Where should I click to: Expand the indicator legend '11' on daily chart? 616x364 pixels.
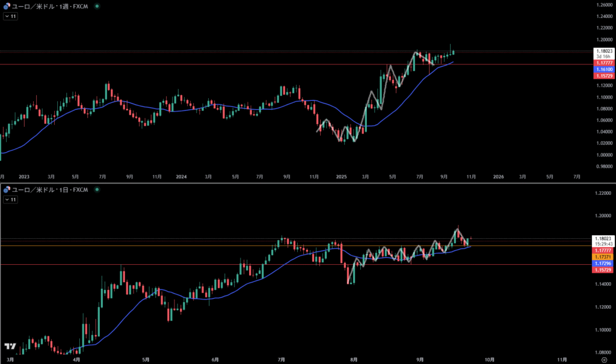pyautogui.click(x=10, y=200)
